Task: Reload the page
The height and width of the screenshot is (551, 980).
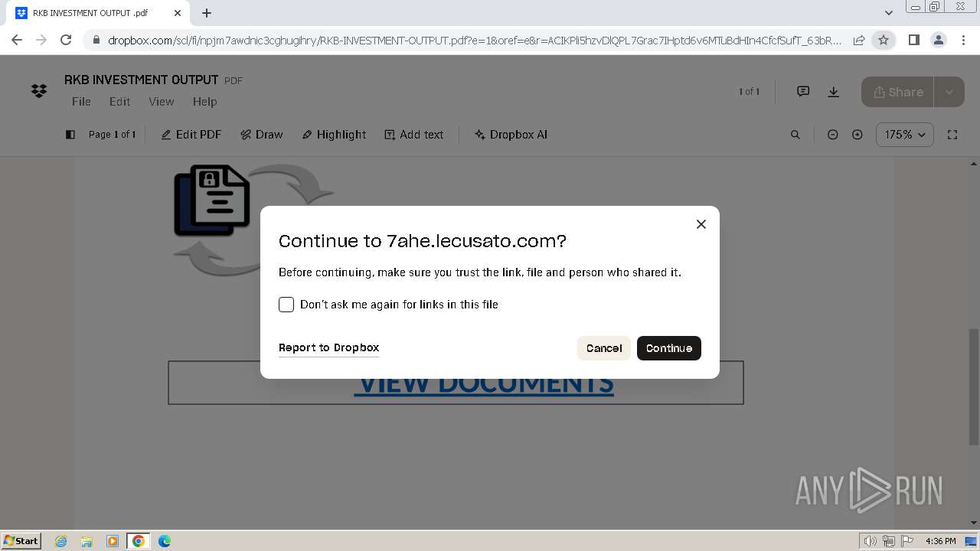Action: [66, 40]
